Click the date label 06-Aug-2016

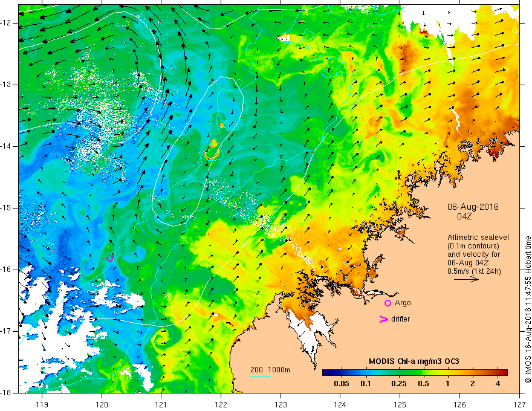[x=473, y=207]
